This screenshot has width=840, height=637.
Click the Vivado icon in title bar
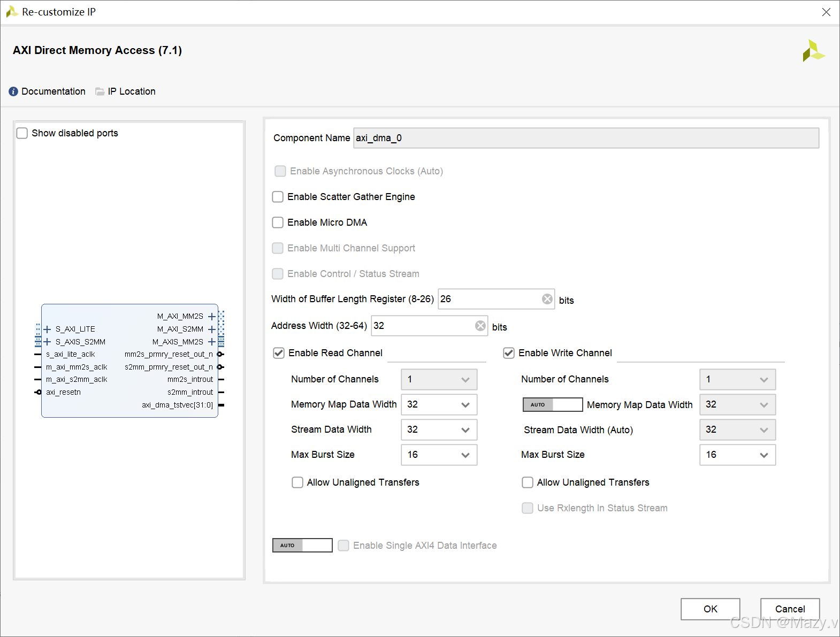pos(12,12)
